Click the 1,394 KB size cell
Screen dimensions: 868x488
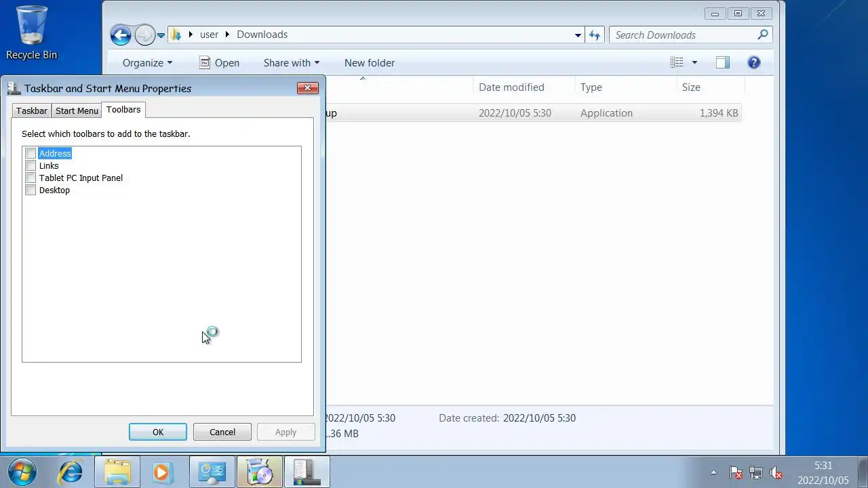719,113
